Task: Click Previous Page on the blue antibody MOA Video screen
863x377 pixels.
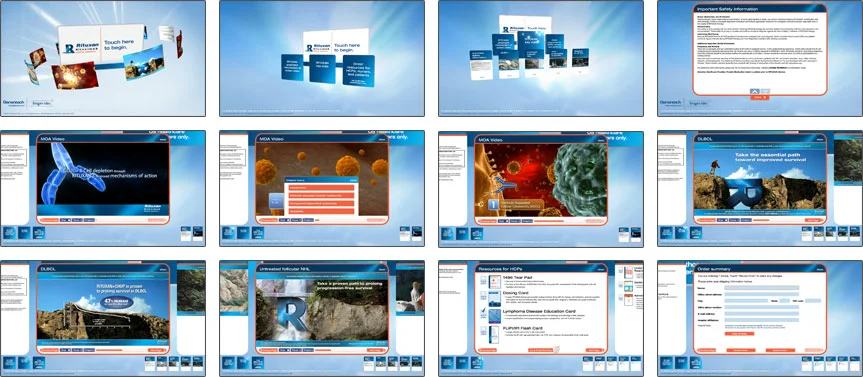Action: pos(50,220)
